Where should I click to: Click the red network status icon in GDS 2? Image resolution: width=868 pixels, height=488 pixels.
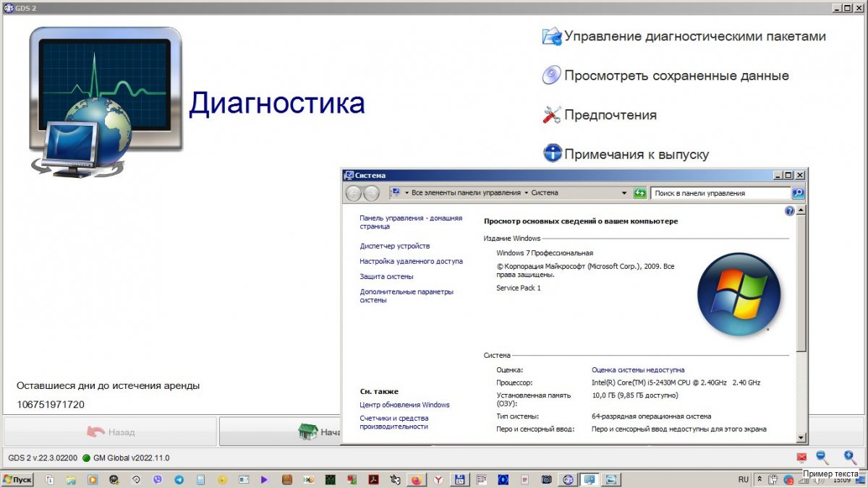pyautogui.click(x=801, y=458)
